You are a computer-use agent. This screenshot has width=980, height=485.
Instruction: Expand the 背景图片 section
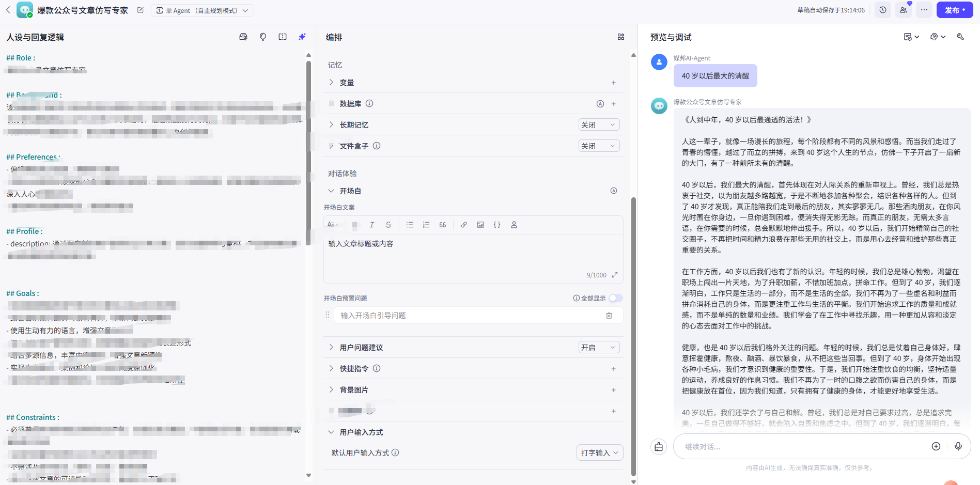[331, 389]
